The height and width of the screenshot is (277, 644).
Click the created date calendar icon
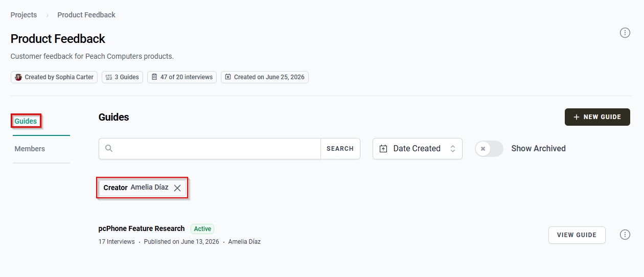[x=228, y=77]
